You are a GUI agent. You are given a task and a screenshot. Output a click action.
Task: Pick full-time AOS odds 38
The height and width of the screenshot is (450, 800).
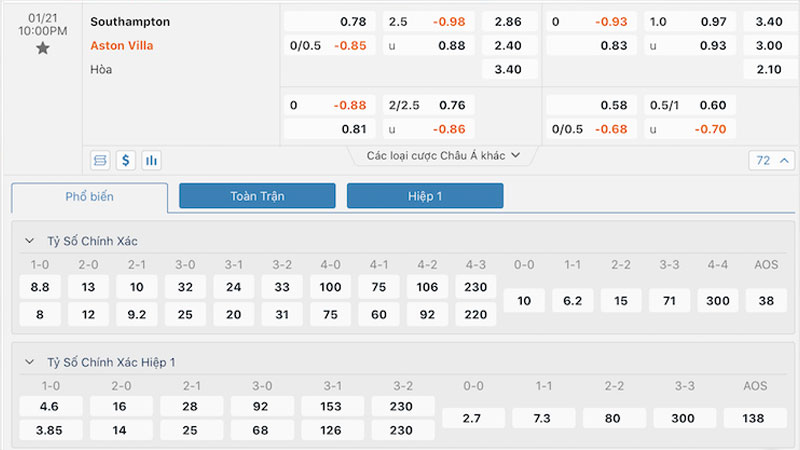click(767, 300)
